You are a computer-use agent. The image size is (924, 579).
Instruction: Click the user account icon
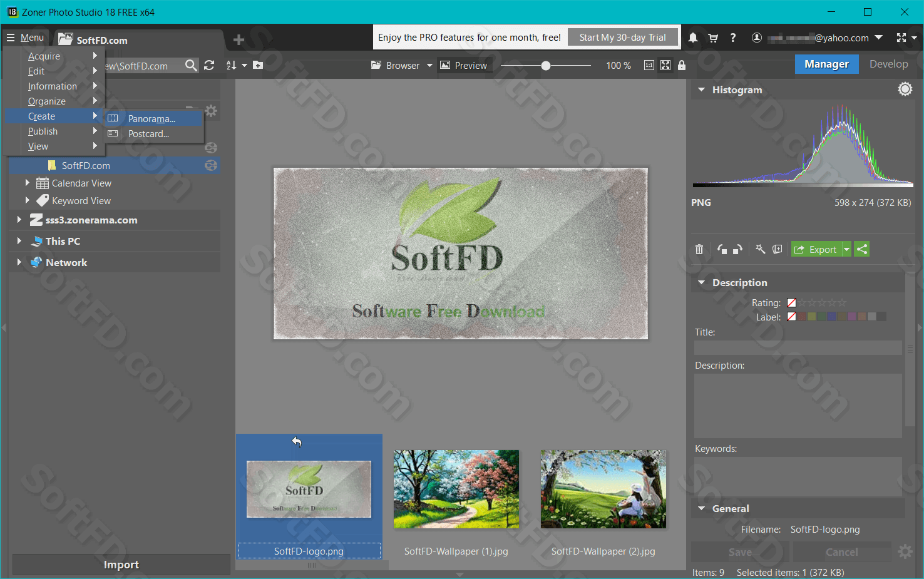[x=756, y=38]
